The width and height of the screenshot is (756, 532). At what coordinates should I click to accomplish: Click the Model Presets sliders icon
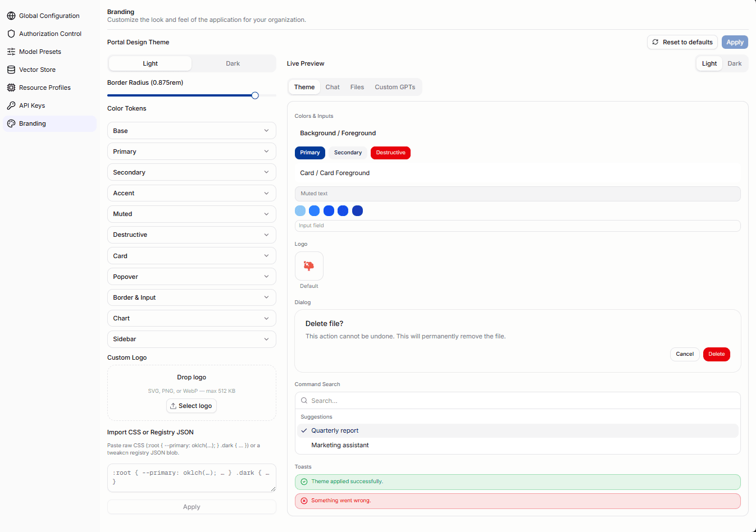11,52
